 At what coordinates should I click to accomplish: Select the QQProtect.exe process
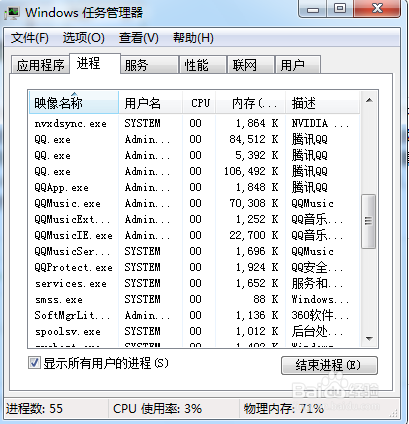click(195, 267)
